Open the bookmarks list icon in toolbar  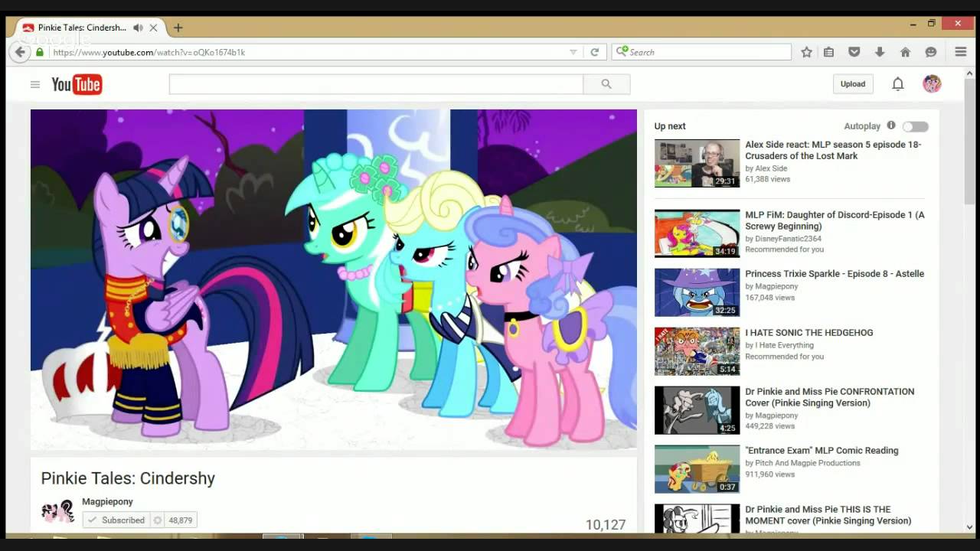pyautogui.click(x=828, y=52)
